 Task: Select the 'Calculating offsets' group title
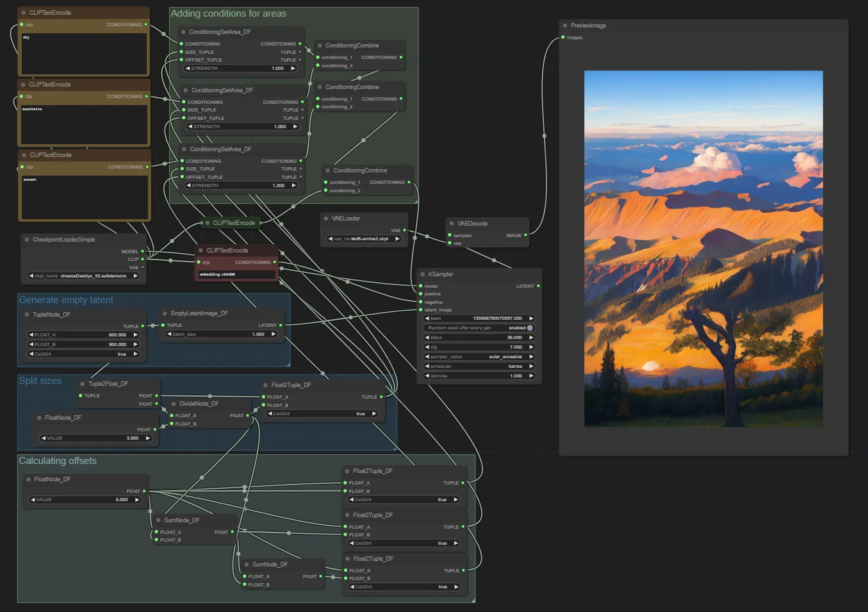coord(58,461)
